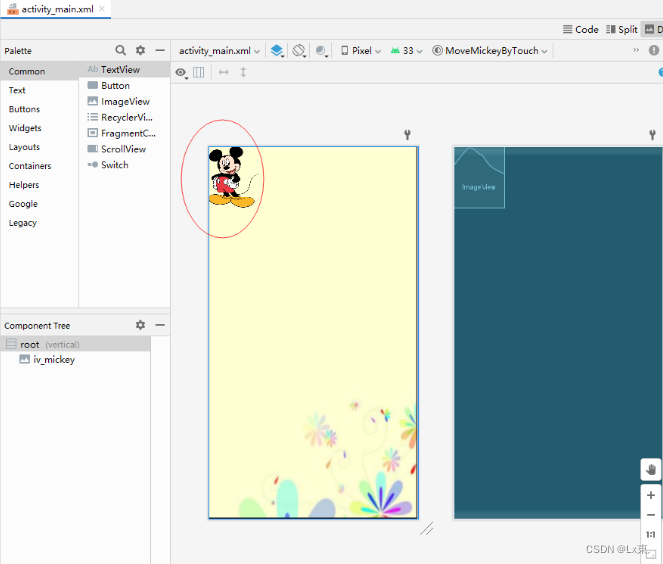This screenshot has width=663, height=564.
Task: Select root (vertical) in Component Tree
Action: tap(75, 344)
